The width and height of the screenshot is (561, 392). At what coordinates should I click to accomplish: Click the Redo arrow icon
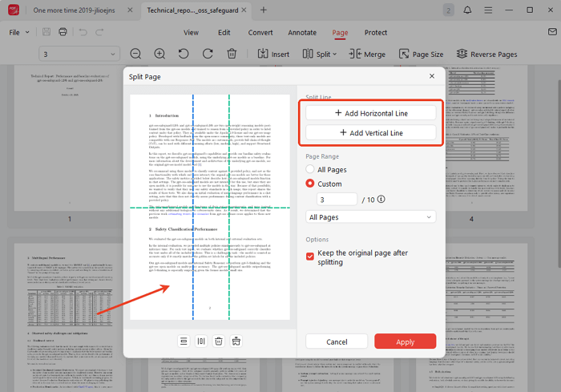click(x=99, y=32)
